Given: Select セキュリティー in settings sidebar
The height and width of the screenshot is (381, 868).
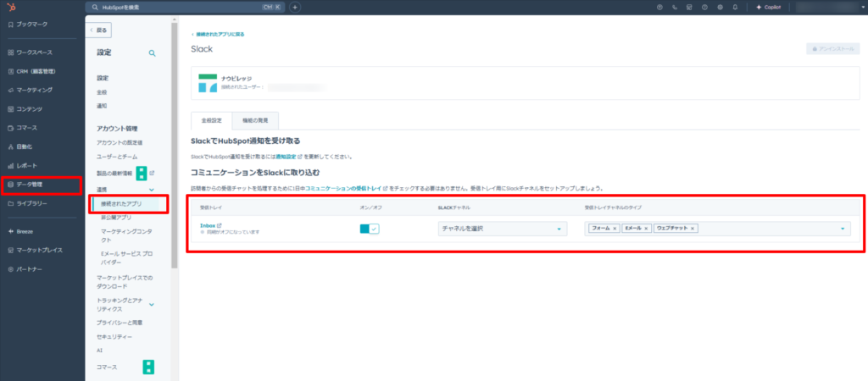Looking at the screenshot, I should 114,336.
